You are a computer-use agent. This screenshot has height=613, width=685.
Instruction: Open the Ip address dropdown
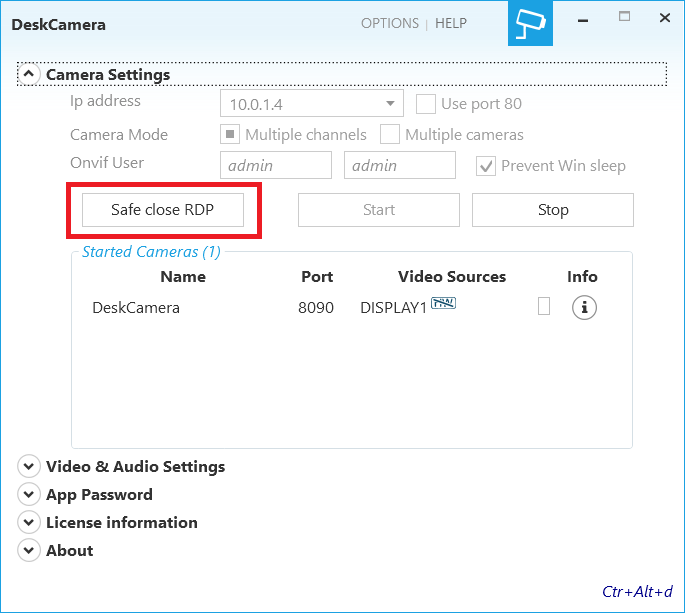[390, 104]
